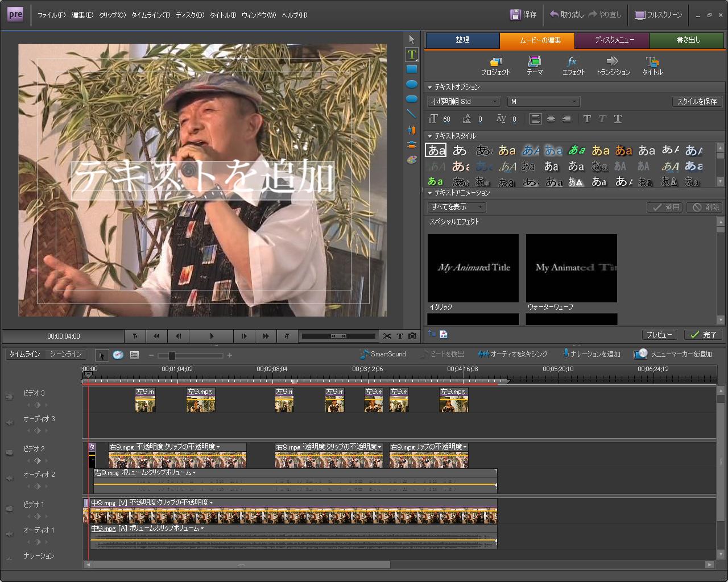Click the split clip scissors icon
Screen dimensions: 728x582
point(387,336)
